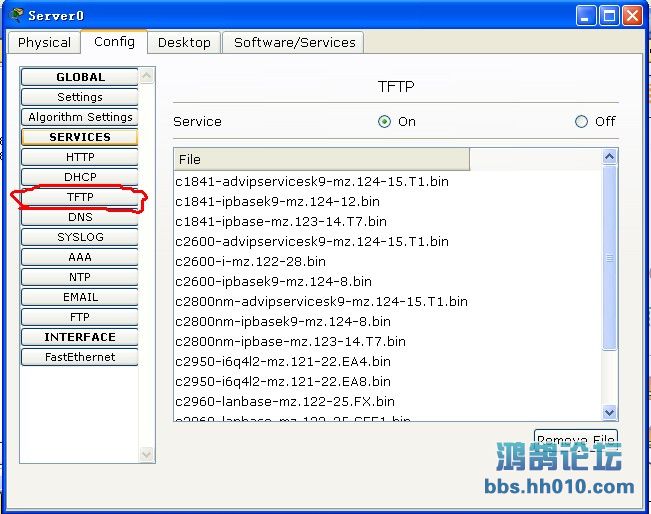Open the Desktop tab
Viewport: 651px width, 514px height.
184,43
